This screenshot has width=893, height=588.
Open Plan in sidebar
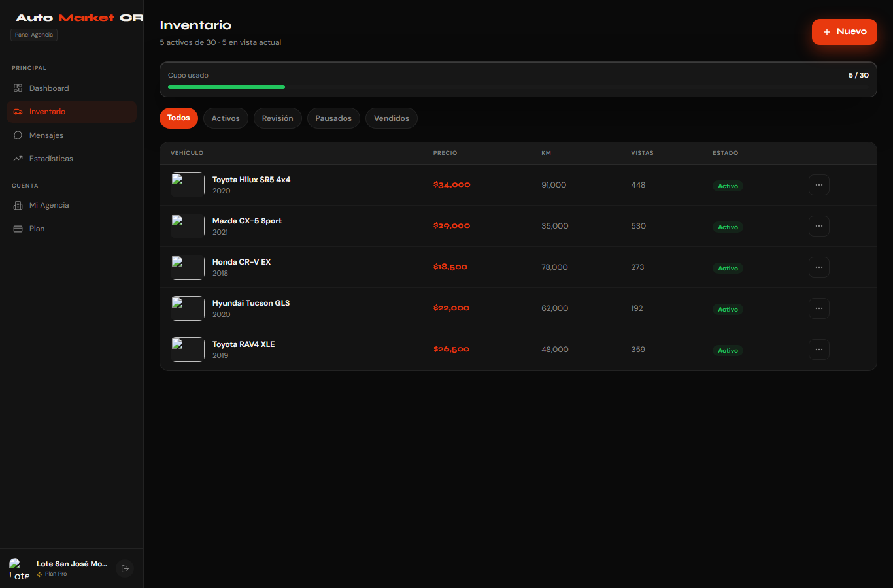tap(72, 229)
